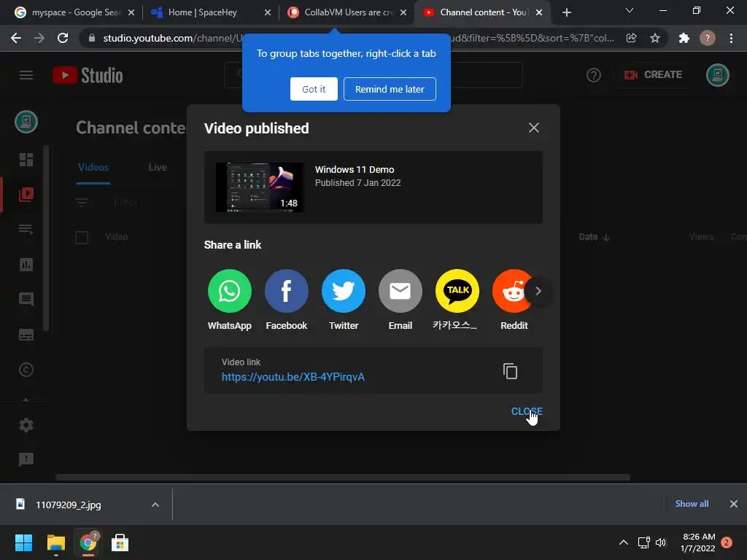Share the video on Twitter

pyautogui.click(x=343, y=291)
